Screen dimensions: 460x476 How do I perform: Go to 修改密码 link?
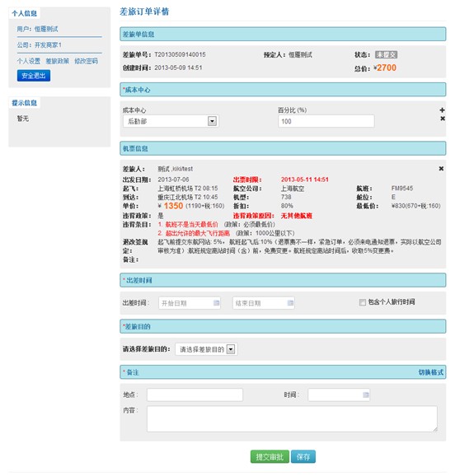[87, 61]
